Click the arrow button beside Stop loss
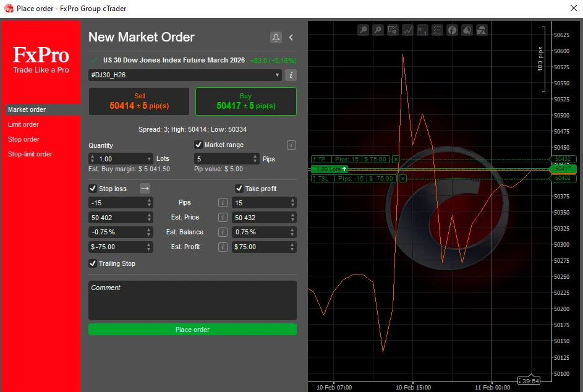Viewport: 583px width, 392px height. click(145, 188)
